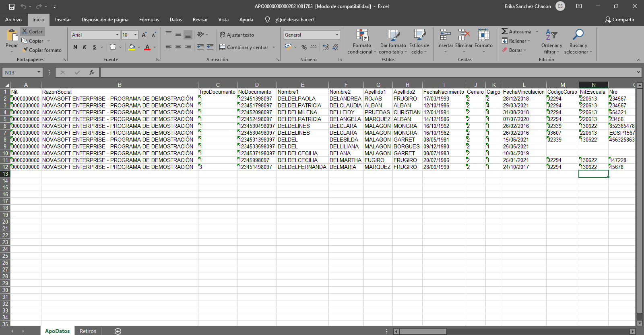The image size is (644, 335).
Task: Apply the red font color
Action: pos(147,47)
